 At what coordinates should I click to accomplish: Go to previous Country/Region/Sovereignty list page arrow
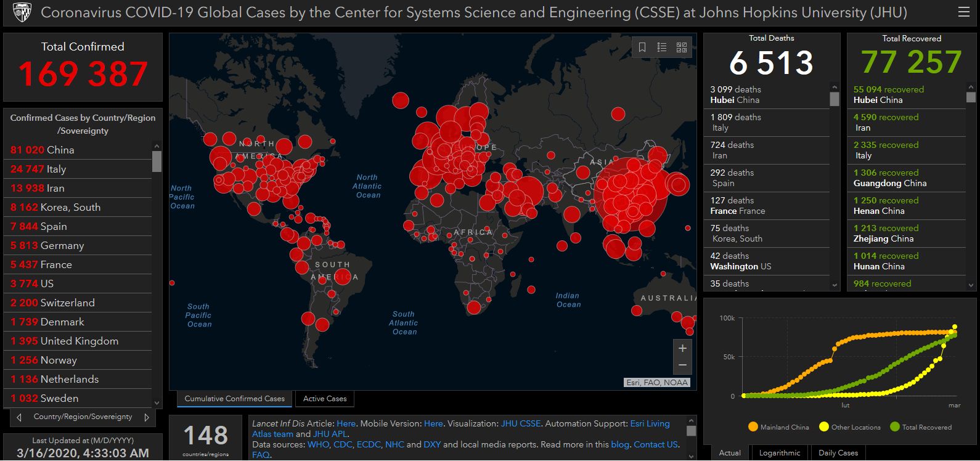[x=19, y=417]
